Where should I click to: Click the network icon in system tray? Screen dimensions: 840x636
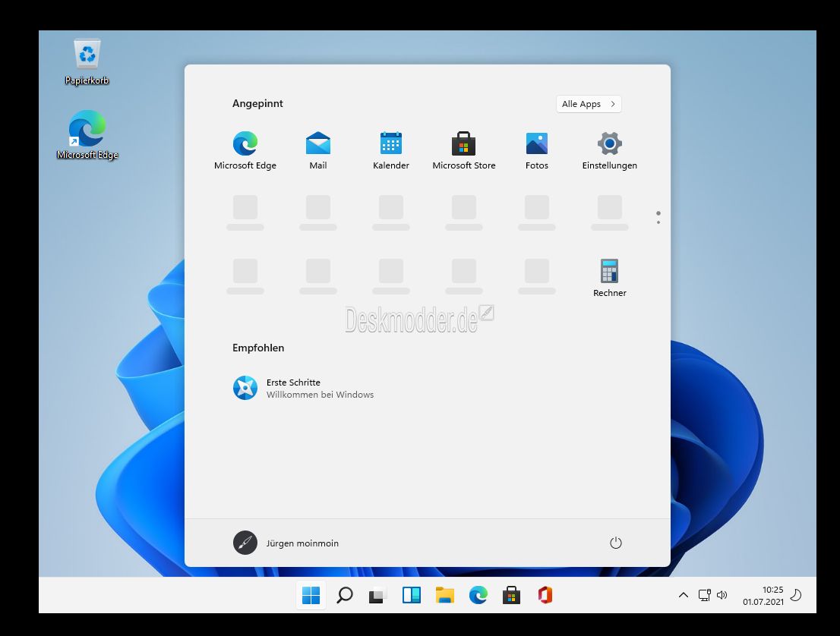click(x=705, y=595)
